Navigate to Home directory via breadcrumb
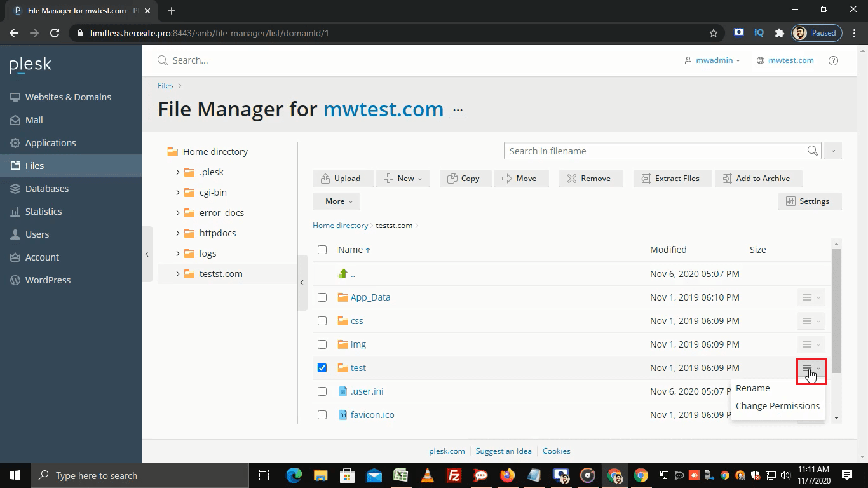The width and height of the screenshot is (868, 488). pyautogui.click(x=341, y=225)
